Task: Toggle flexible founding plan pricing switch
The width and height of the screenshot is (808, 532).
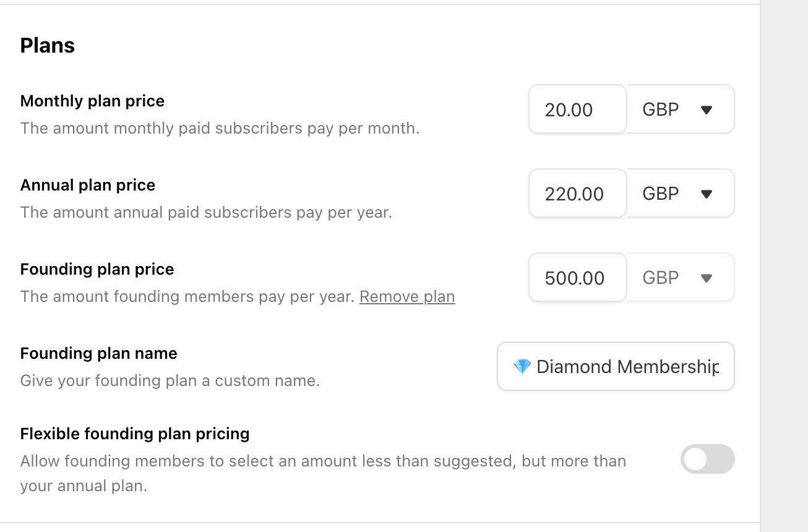Action: coord(707,460)
